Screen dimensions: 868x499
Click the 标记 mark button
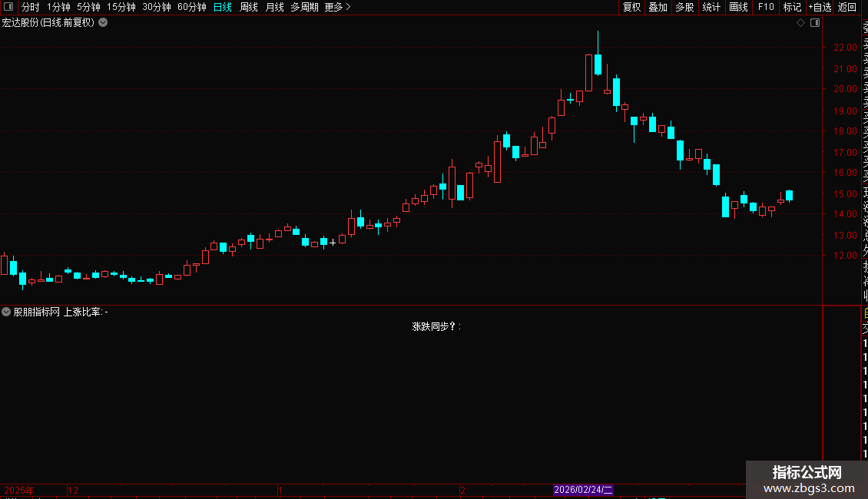[792, 7]
